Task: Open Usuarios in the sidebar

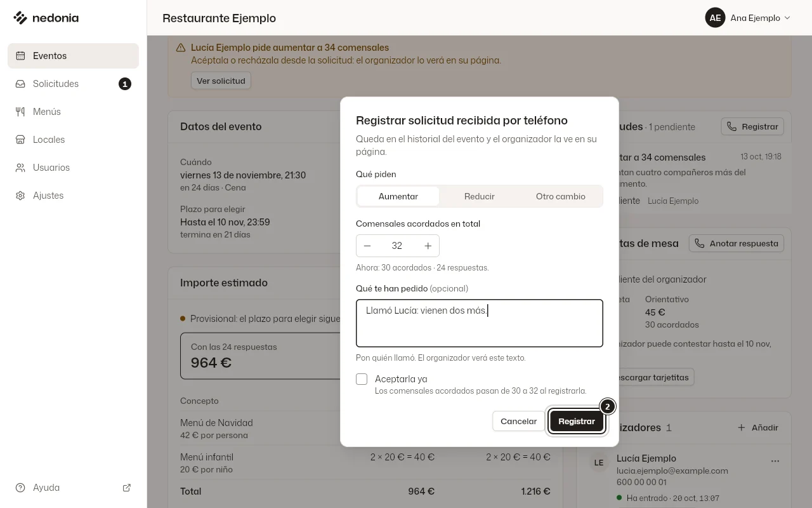Action: pos(73,168)
